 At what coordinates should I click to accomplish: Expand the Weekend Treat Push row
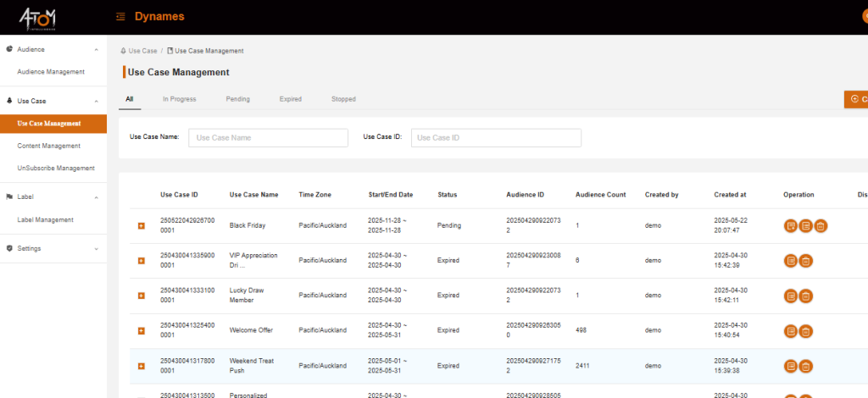pyautogui.click(x=142, y=366)
